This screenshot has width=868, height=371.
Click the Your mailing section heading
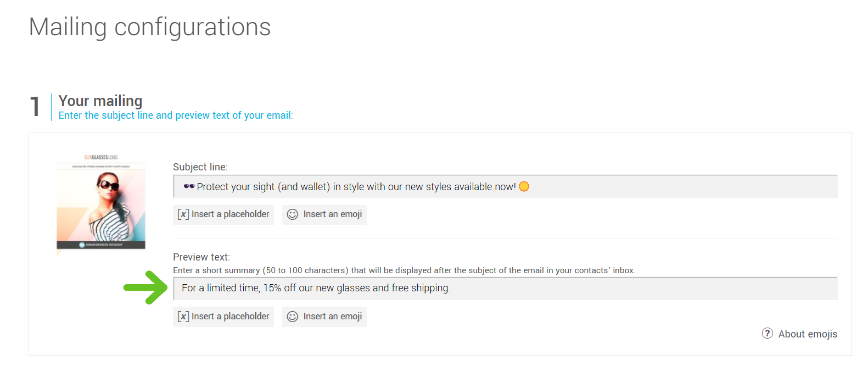(x=100, y=101)
